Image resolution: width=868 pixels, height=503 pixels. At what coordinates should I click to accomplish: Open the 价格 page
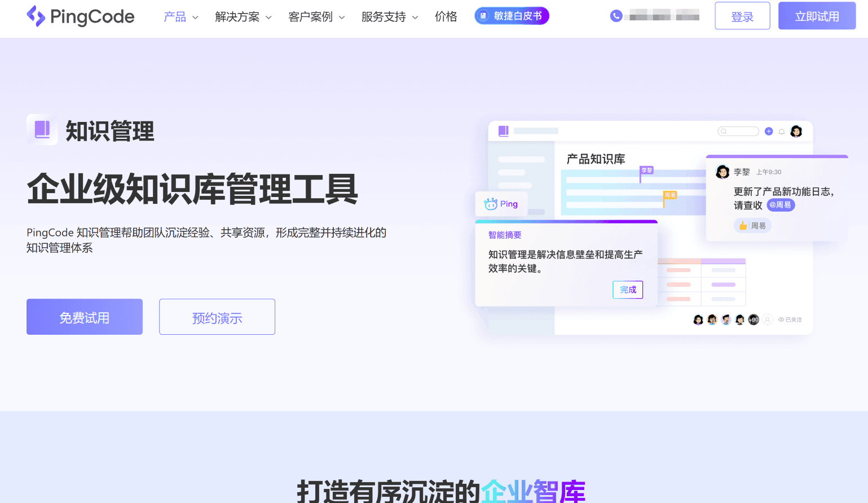(x=446, y=17)
